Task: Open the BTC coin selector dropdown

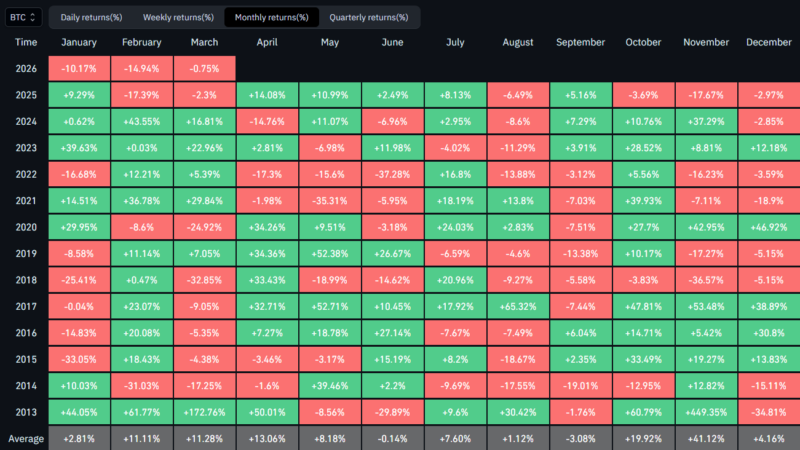Action: 23,17
